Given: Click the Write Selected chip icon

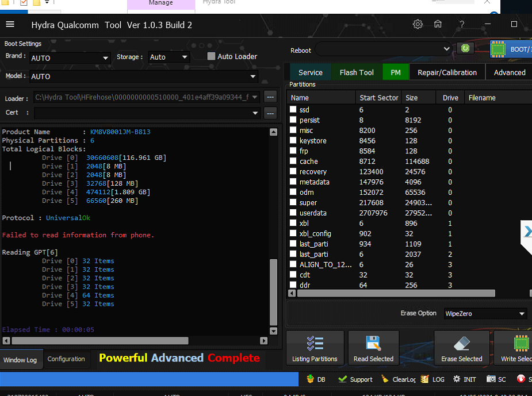Looking at the screenshot, I should (522, 343).
